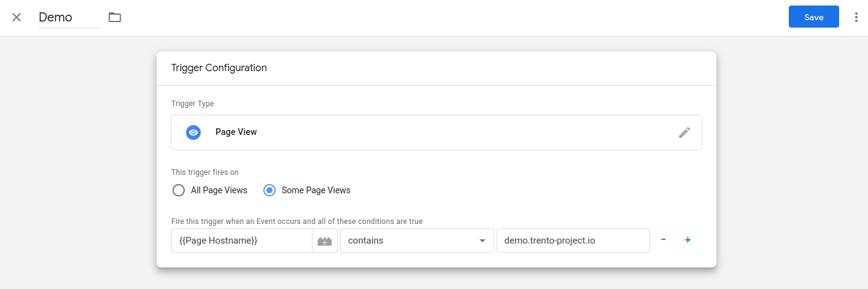
Task: Close the Demo trigger editor
Action: [17, 17]
